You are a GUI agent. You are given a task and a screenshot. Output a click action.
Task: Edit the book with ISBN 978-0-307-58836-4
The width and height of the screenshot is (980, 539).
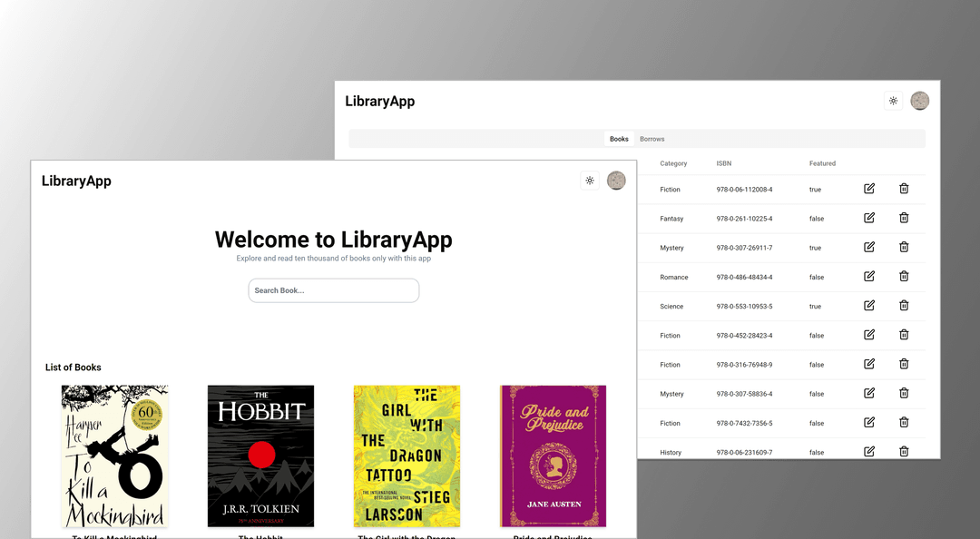click(868, 393)
